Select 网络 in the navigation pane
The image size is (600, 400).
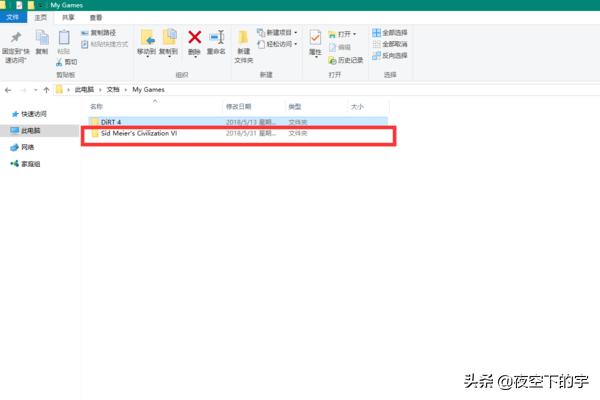(x=23, y=147)
